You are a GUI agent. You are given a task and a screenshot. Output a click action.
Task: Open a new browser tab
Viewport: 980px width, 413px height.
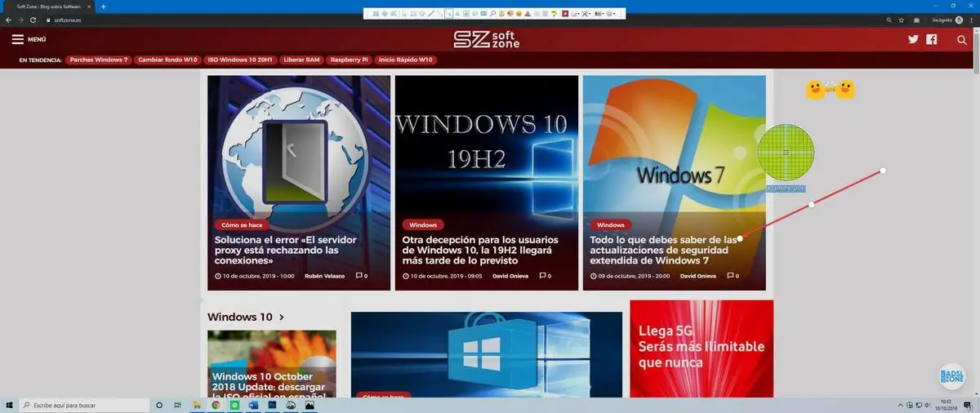[x=104, y=7]
